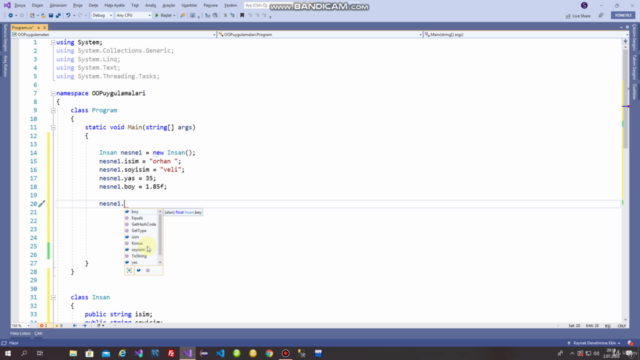The image size is (640, 360).
Task: Select Equals in IntelliSense list
Action: click(141, 218)
